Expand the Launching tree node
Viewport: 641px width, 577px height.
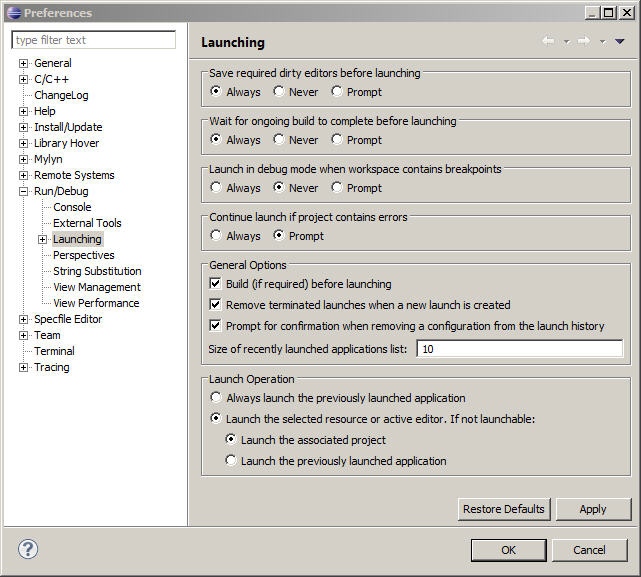tap(43, 239)
